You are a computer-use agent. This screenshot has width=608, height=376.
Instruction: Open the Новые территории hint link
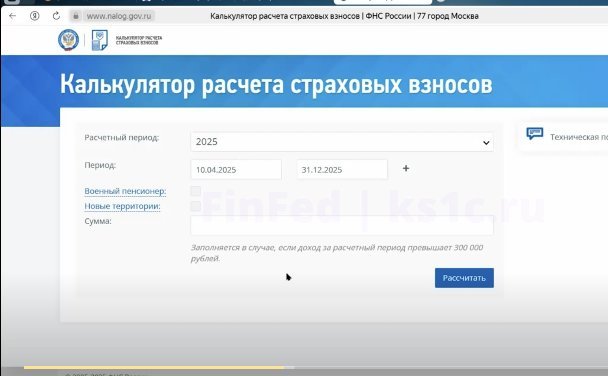tap(122, 206)
